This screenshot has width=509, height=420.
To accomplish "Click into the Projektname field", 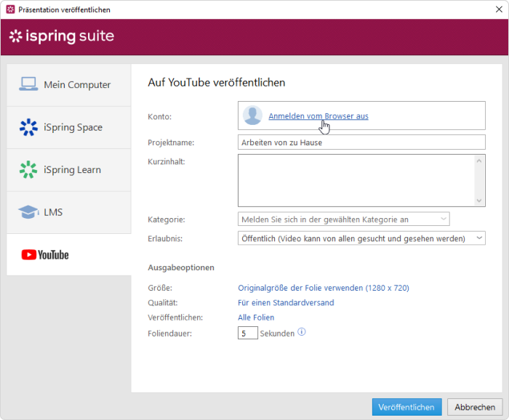I will pyautogui.click(x=361, y=142).
